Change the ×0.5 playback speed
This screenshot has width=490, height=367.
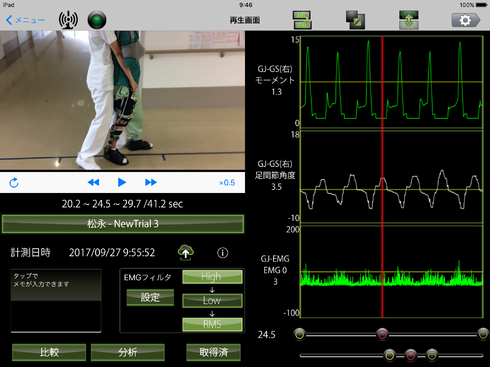(x=227, y=183)
